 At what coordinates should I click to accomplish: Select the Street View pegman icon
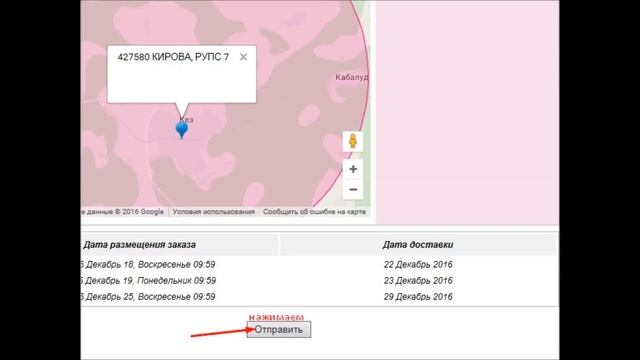click(x=353, y=141)
